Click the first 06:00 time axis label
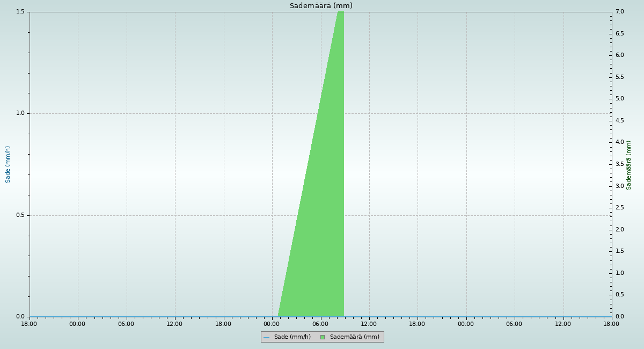Image resolution: width=644 pixels, height=349 pixels. pyautogui.click(x=126, y=324)
